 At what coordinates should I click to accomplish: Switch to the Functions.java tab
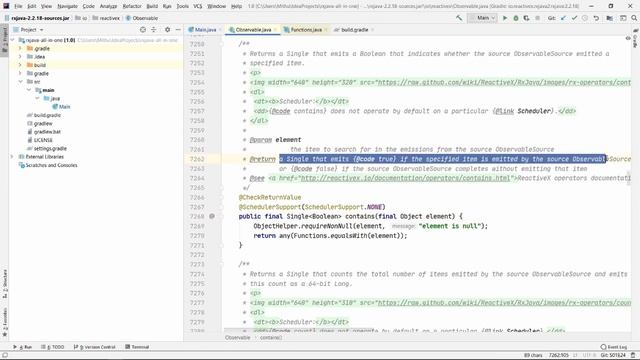306,30
